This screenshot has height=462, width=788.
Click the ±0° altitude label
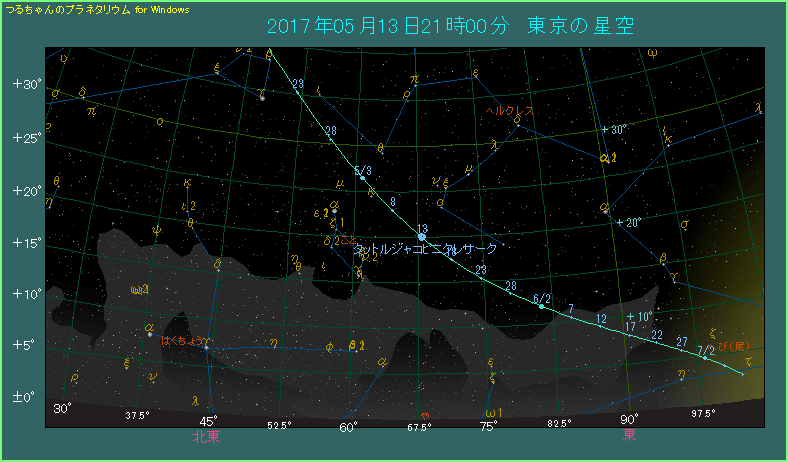point(26,398)
